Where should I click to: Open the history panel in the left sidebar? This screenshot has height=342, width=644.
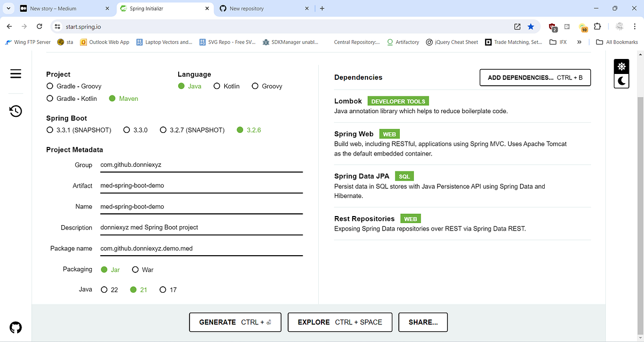[x=16, y=111]
